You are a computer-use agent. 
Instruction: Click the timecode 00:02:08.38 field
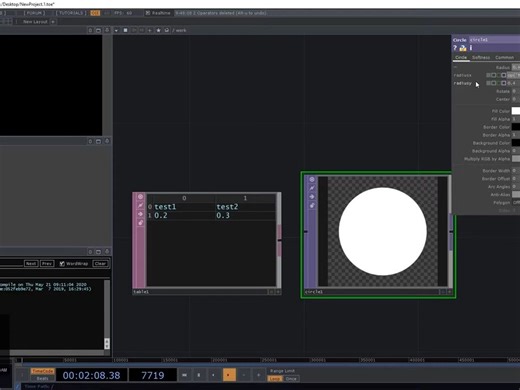[91, 375]
